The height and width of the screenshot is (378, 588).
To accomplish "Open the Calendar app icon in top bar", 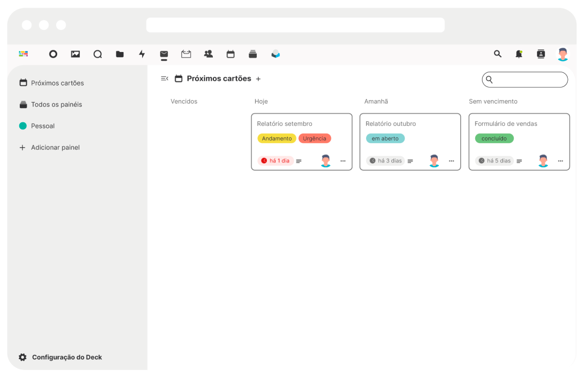I will [x=231, y=54].
